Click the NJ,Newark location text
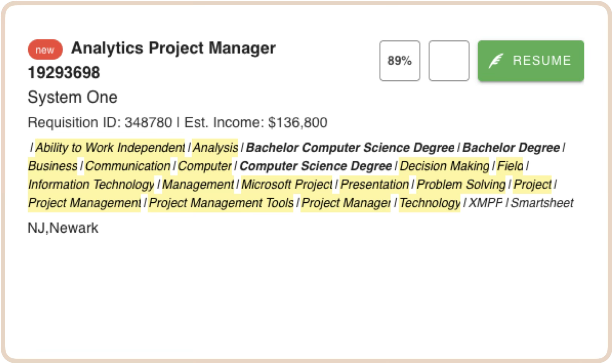 point(63,228)
